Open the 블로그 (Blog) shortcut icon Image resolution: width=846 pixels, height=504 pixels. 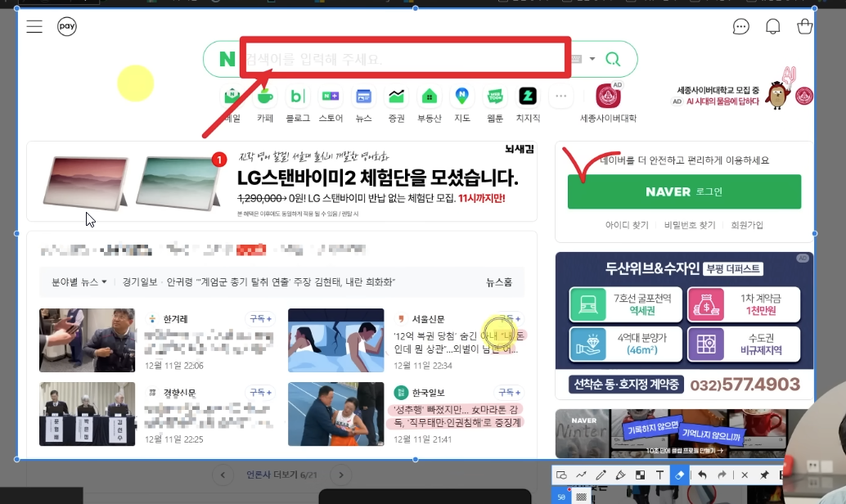(x=298, y=97)
